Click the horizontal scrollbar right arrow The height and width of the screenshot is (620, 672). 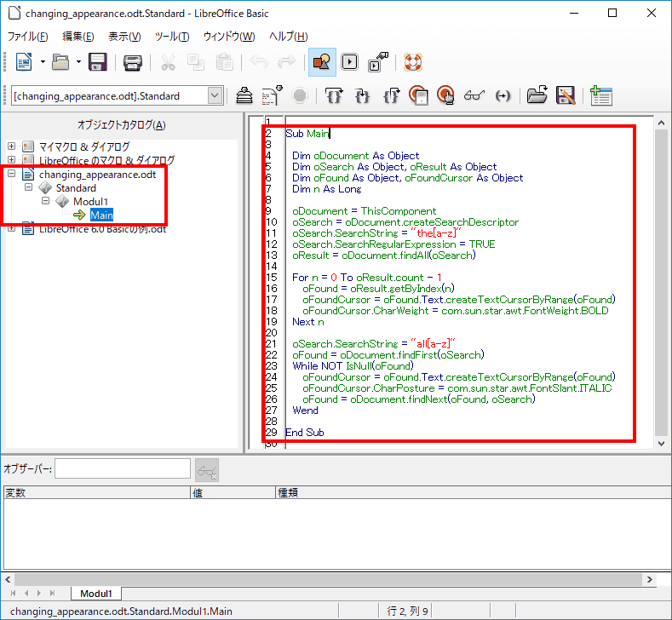coord(650,579)
